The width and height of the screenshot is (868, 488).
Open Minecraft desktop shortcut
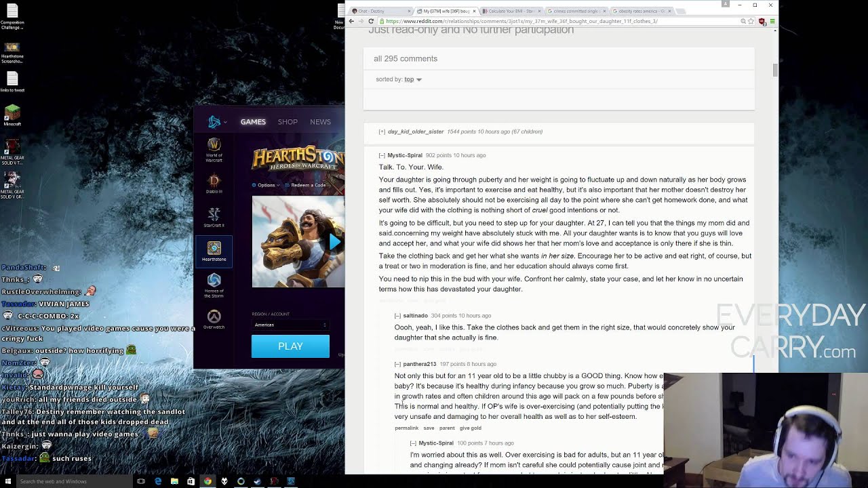[x=12, y=115]
